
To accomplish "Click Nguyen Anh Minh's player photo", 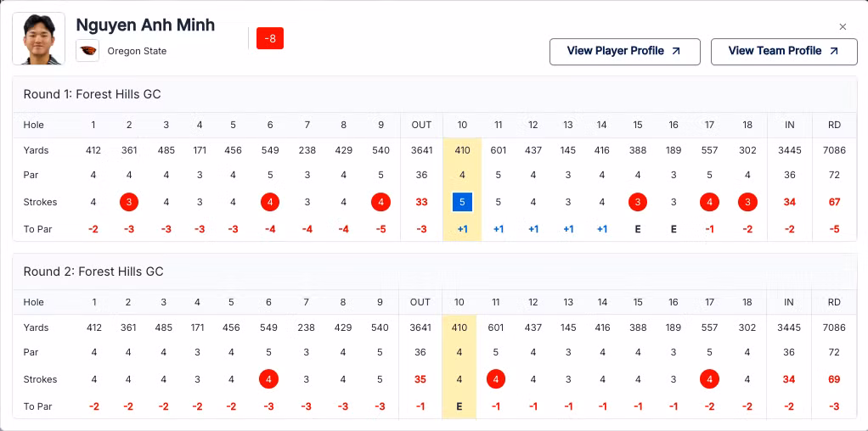I will click(x=39, y=39).
